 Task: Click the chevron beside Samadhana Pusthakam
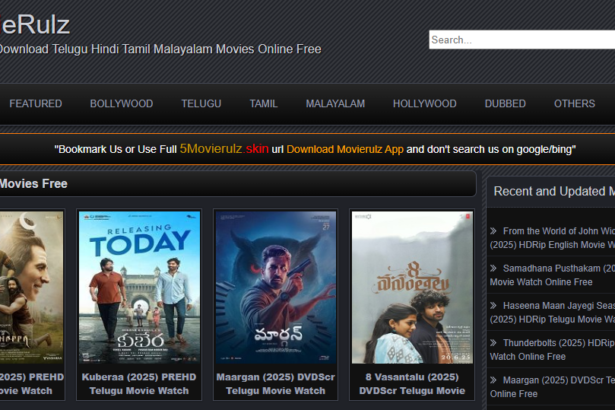(x=493, y=268)
